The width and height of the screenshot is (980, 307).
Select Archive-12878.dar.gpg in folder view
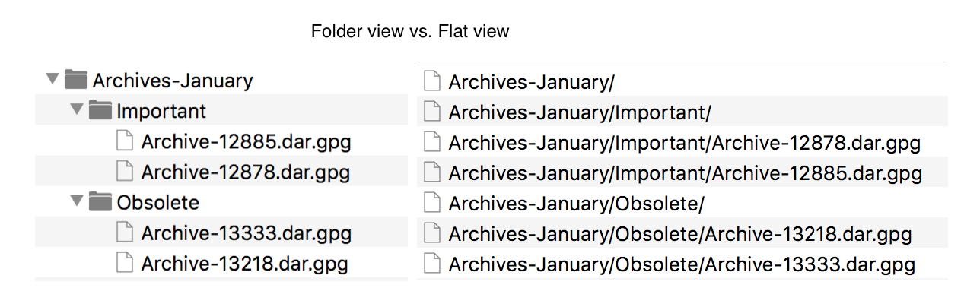[x=246, y=172]
